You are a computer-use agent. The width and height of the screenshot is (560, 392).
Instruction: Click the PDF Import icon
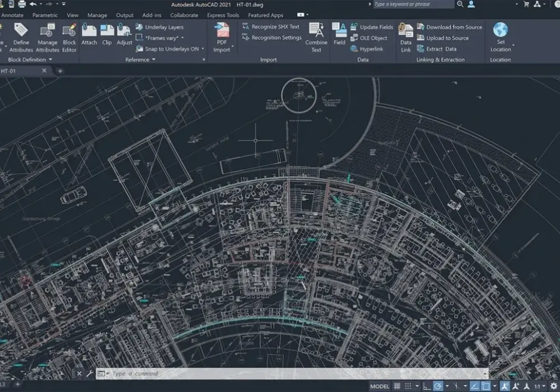[x=222, y=30]
